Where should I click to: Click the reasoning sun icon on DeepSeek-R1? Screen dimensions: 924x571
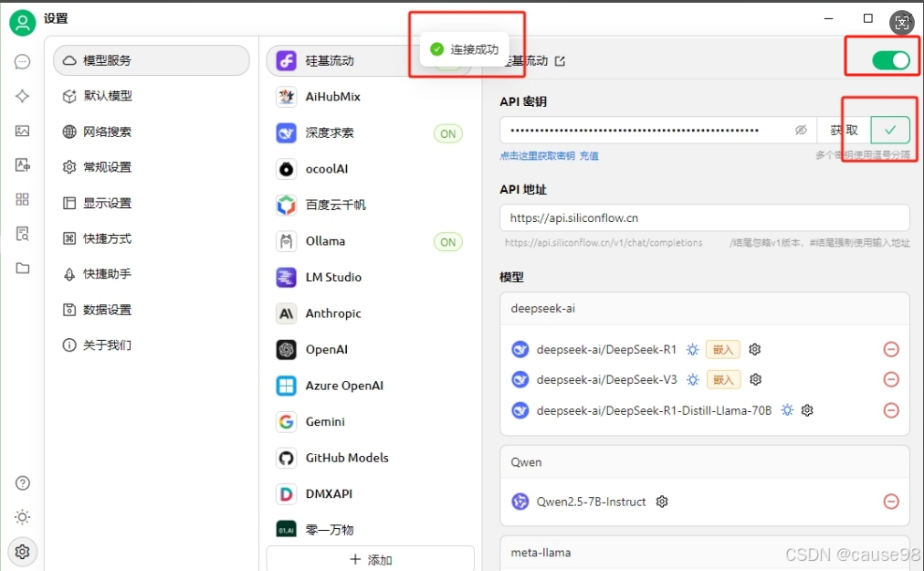[x=692, y=349]
